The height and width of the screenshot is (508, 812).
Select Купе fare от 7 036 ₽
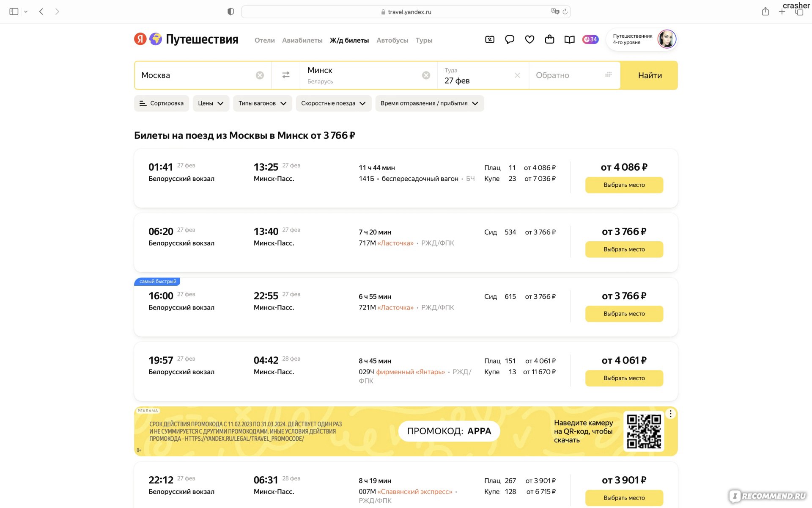520,179
